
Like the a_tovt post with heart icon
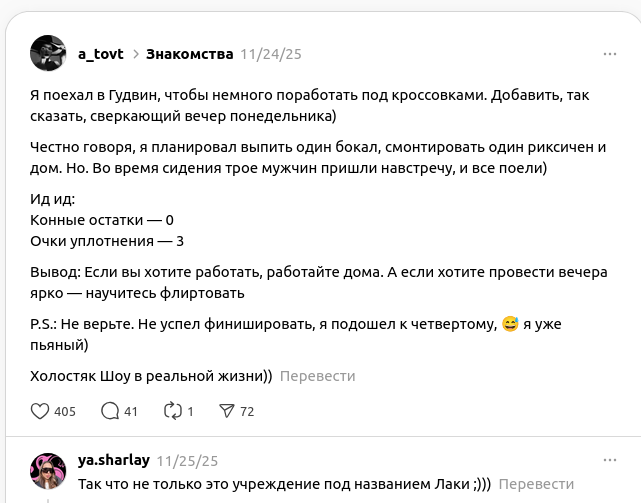(x=40, y=411)
